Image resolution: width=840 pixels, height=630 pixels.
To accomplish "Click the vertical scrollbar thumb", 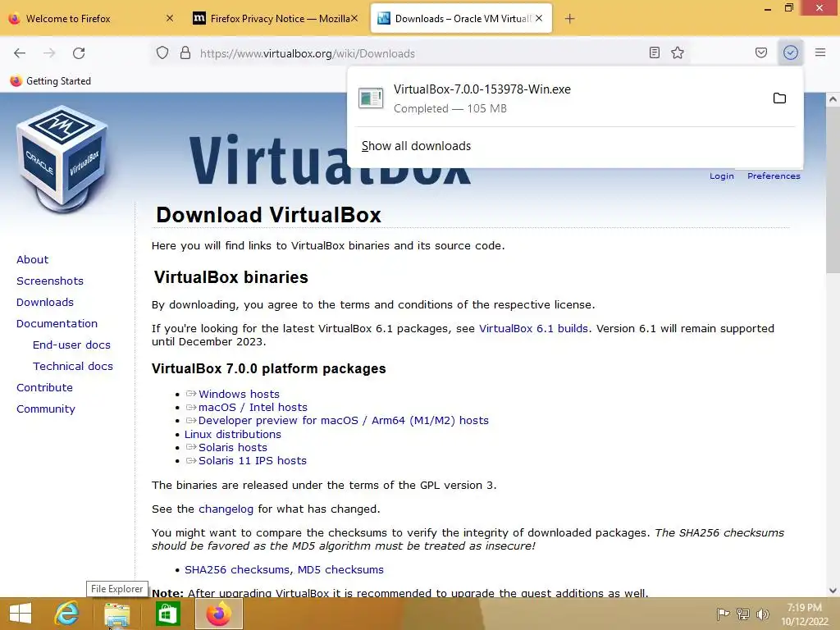I will click(833, 190).
